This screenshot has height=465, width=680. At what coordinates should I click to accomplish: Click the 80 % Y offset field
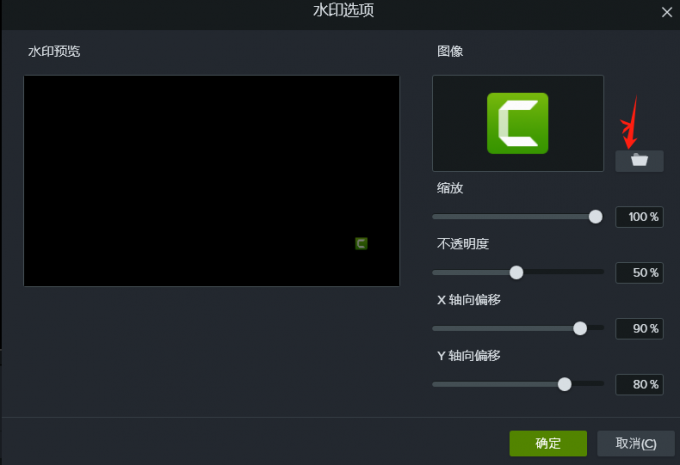[x=639, y=385]
